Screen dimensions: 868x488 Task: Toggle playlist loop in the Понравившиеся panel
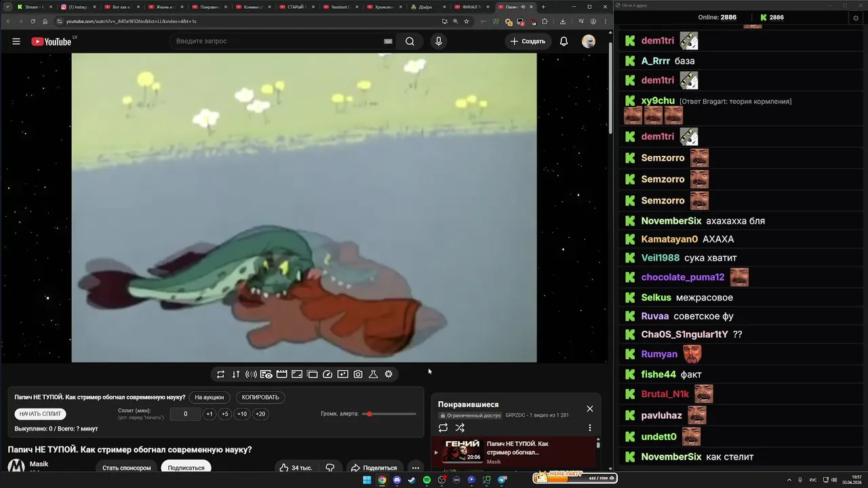pos(443,428)
